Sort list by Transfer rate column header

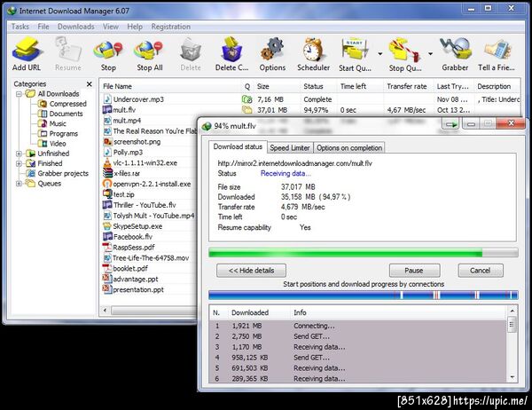[407, 86]
